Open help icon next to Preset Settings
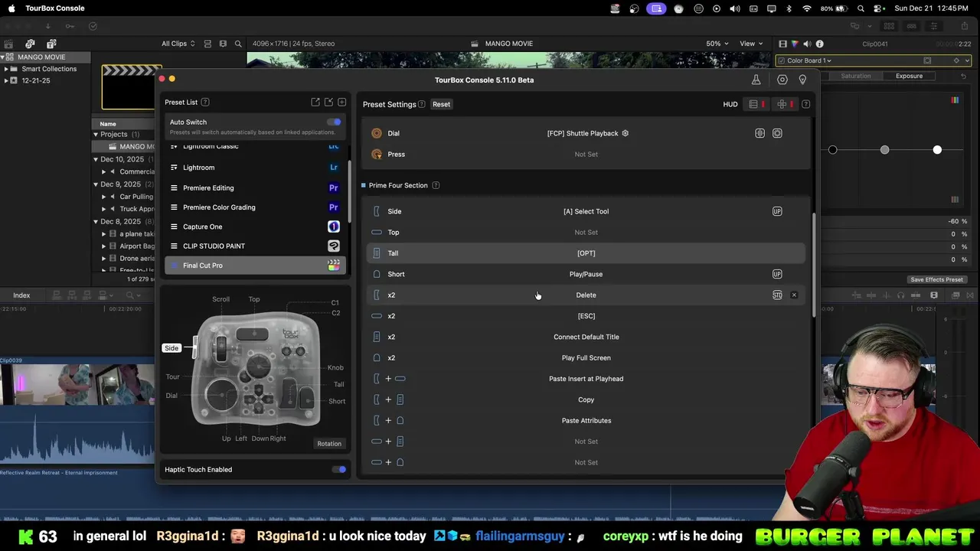This screenshot has height=551, width=980. (x=421, y=104)
